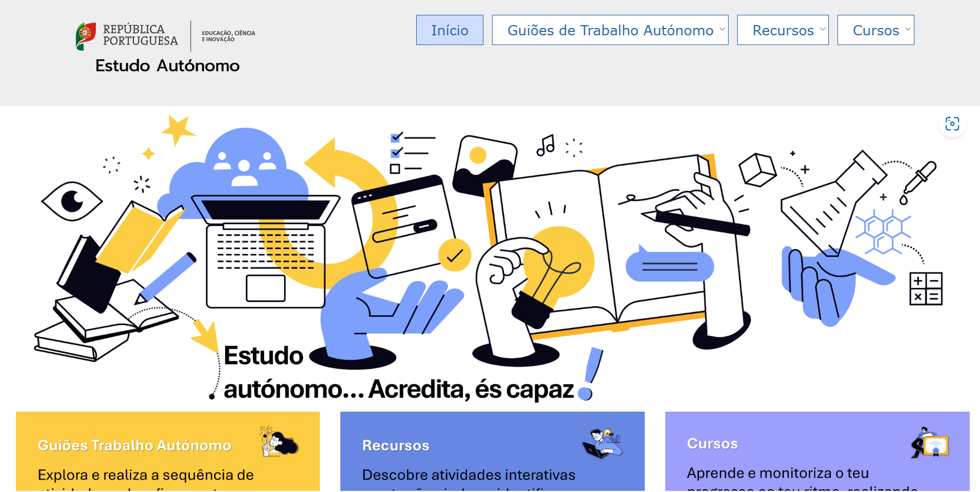Open the Recursos card heading
Screen dimensions: 980x492
(396, 445)
